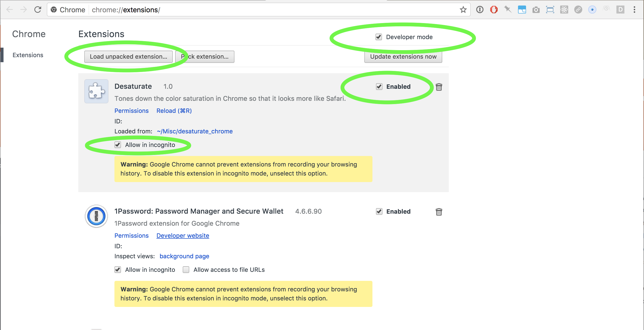
Task: Open Chrome's three-dot main menu
Action: [634, 10]
